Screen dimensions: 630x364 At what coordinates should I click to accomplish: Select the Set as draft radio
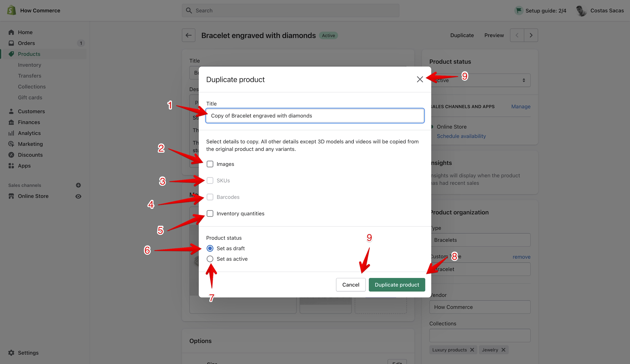click(210, 248)
